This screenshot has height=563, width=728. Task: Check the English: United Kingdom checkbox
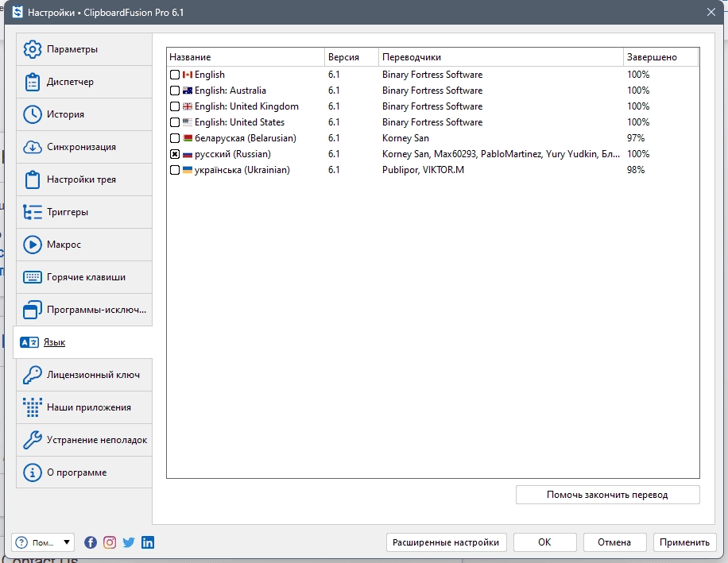point(175,106)
